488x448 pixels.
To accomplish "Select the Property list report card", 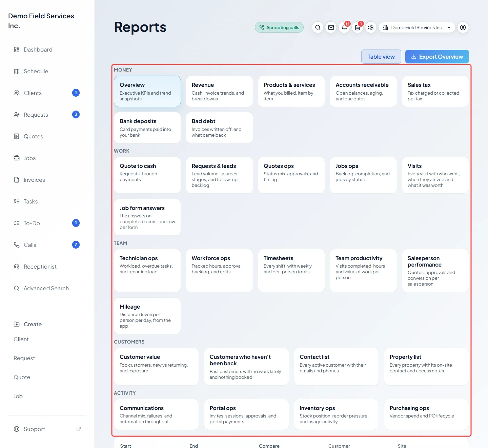I will point(426,367).
